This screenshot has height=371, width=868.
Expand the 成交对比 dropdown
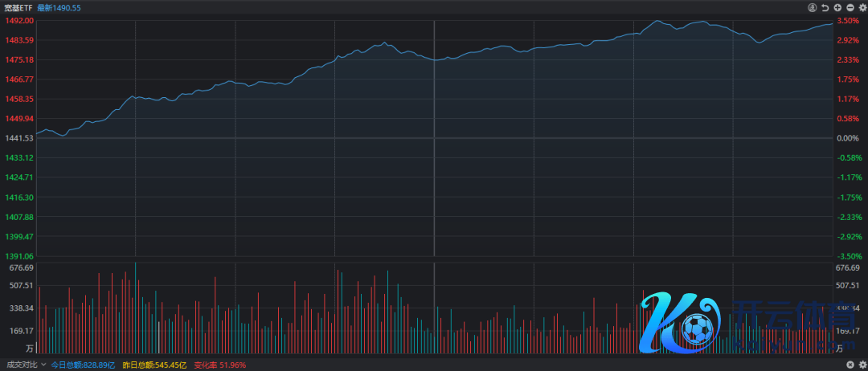(43, 365)
